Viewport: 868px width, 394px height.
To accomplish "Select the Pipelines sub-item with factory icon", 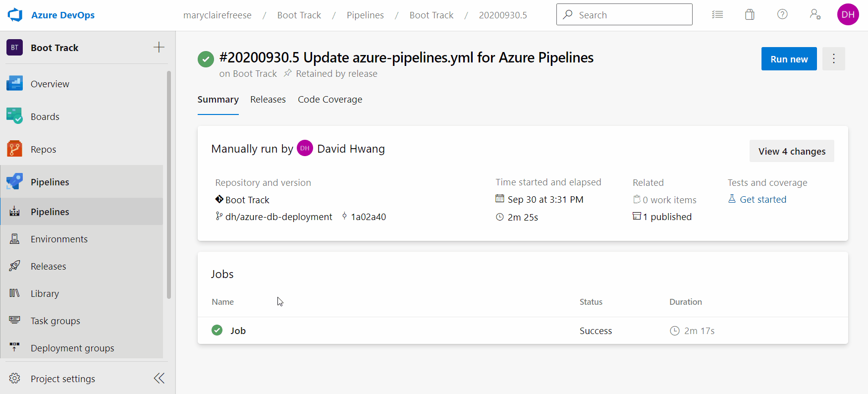I will click(x=82, y=212).
